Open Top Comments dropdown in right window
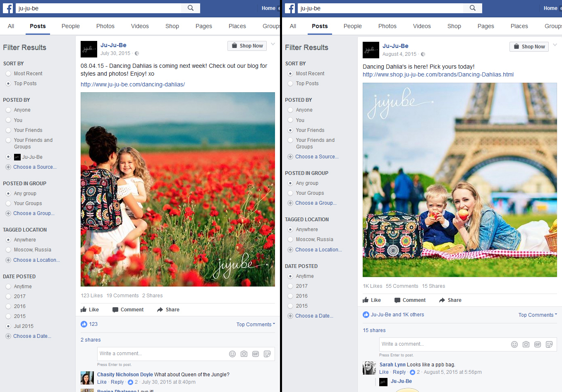Viewport: 562px width, 392px height. pos(538,315)
